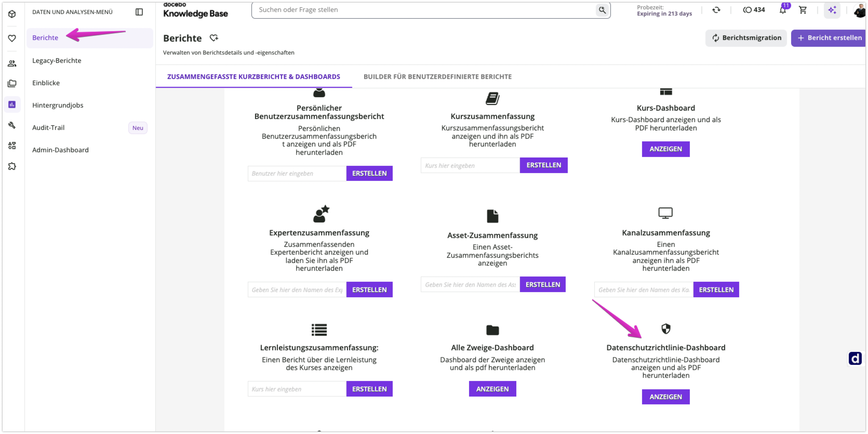This screenshot has height=434, width=868.
Task: Focus the asset name input field
Action: [x=470, y=285]
